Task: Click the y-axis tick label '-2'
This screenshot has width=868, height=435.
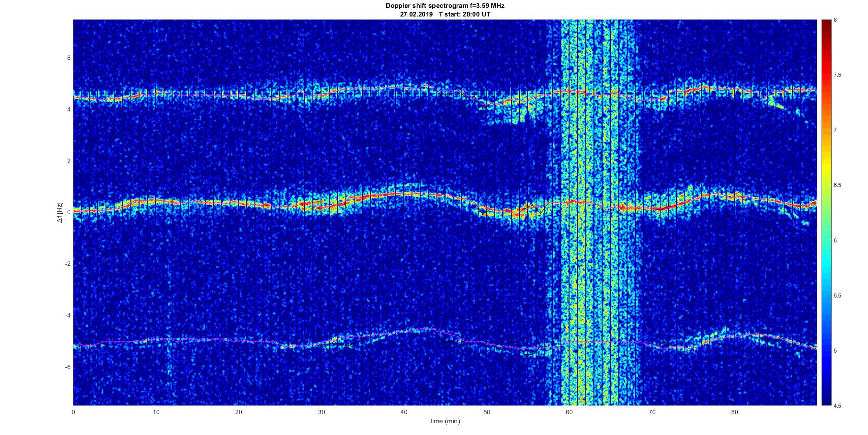Action: pos(68,264)
